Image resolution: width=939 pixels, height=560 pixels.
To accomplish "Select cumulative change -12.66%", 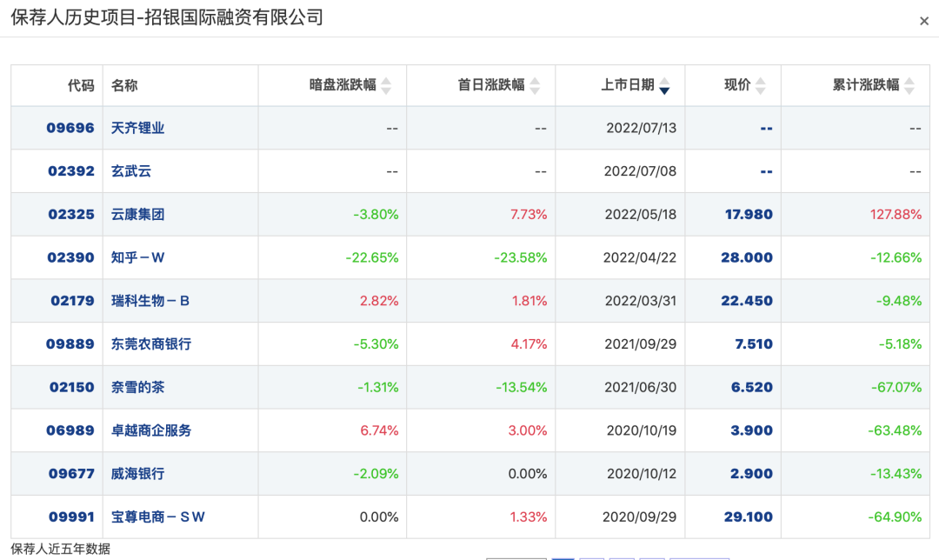I will (x=896, y=257).
